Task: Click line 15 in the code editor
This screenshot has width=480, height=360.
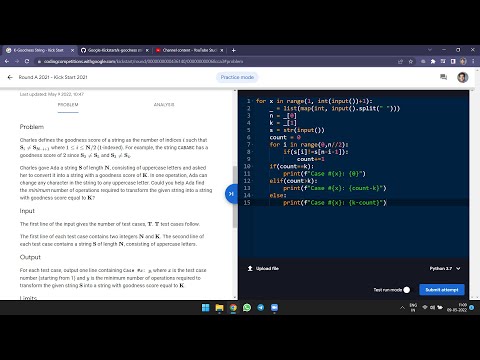Action: (353, 203)
